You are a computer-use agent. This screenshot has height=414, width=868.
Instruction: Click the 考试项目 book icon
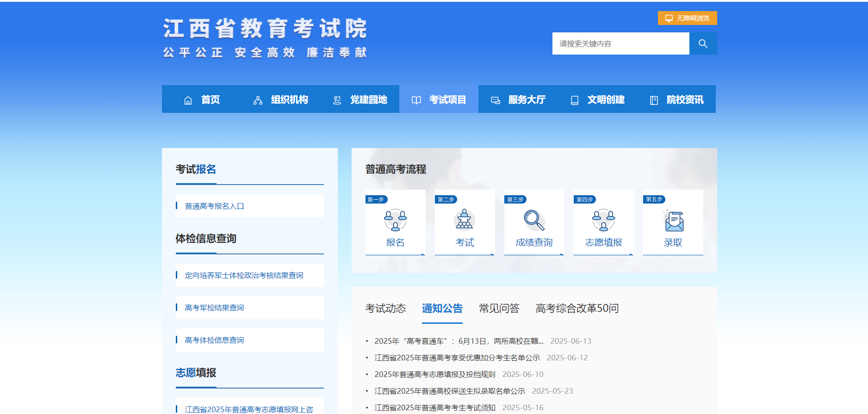pyautogui.click(x=416, y=100)
